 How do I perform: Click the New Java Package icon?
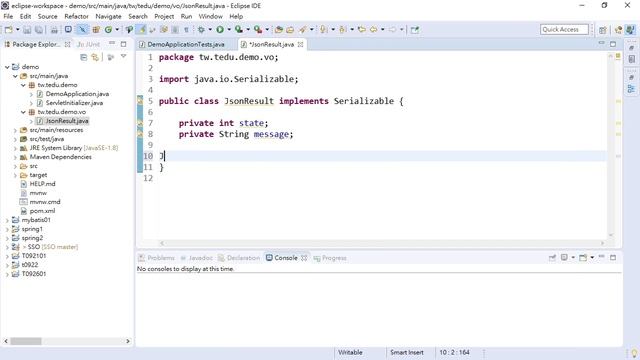click(x=96, y=29)
